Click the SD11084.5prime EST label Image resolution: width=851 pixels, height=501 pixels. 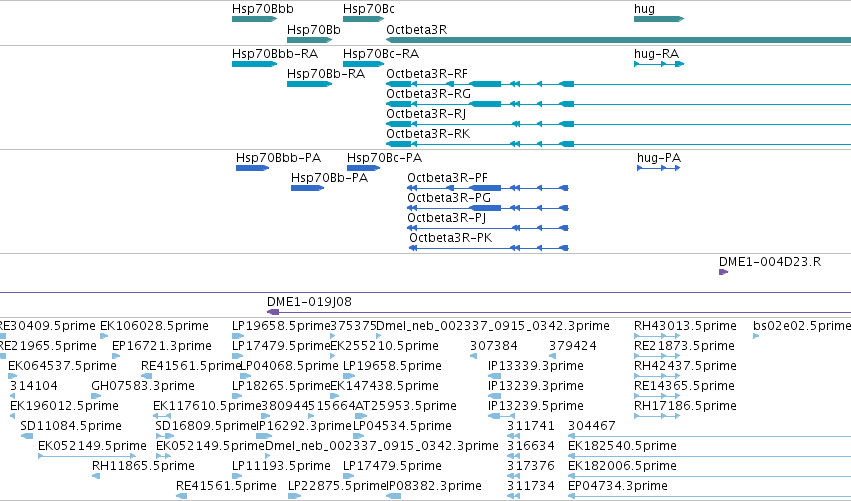click(x=71, y=426)
